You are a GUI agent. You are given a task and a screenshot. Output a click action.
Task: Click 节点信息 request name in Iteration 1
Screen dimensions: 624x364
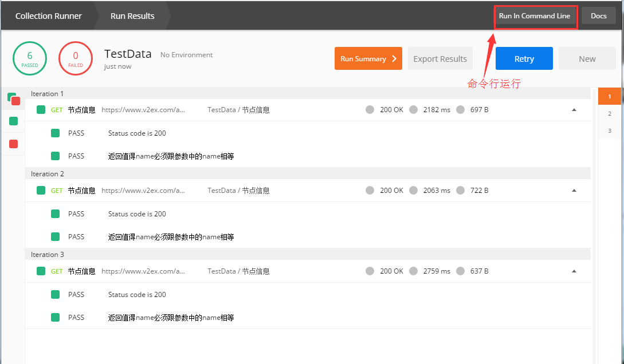[81, 110]
